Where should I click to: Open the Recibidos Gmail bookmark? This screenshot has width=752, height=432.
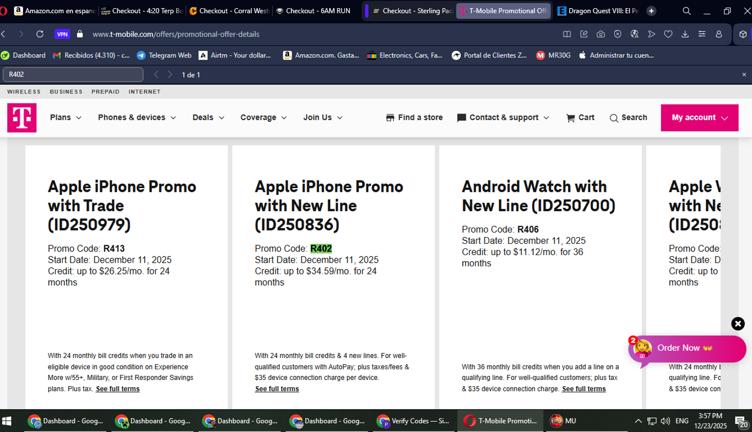pos(91,55)
